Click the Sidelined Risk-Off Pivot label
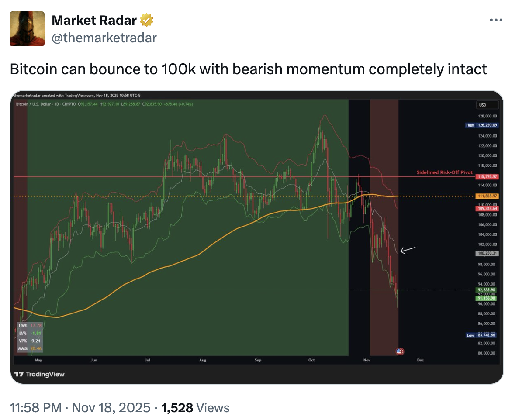The width and height of the screenshot is (512, 420). click(445, 173)
